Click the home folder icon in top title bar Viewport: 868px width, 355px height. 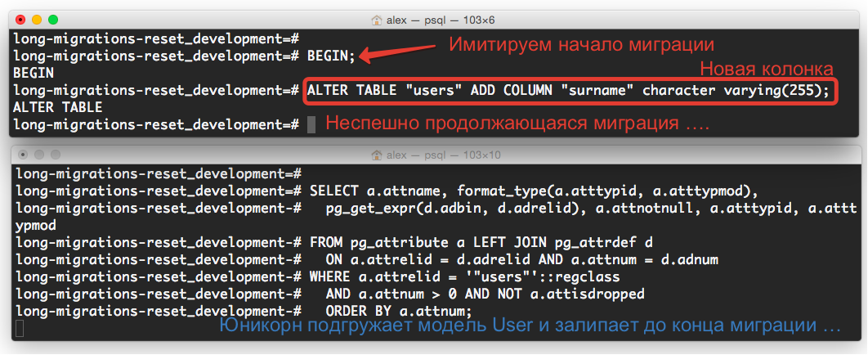point(377,20)
